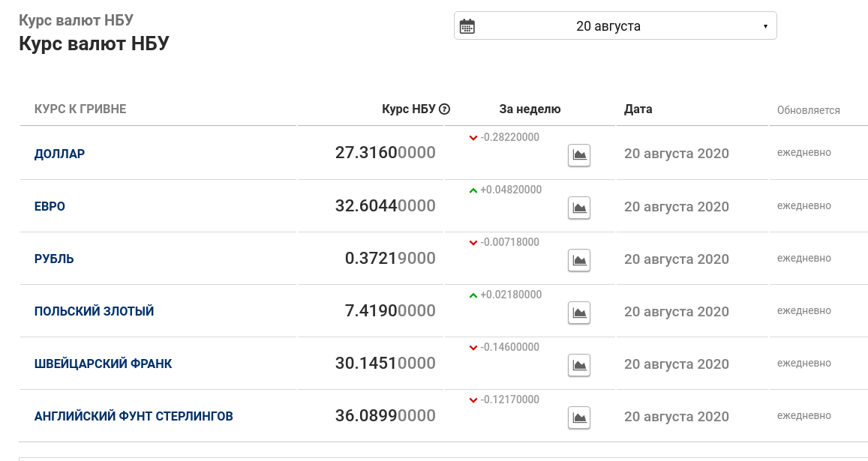Click the date in the Швейцарский франк row
The width and height of the screenshot is (868, 461).
point(677,365)
